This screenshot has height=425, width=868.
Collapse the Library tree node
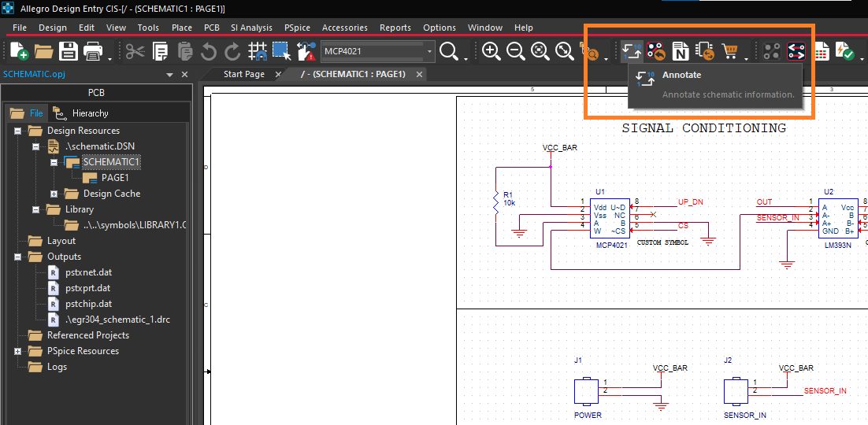click(36, 209)
